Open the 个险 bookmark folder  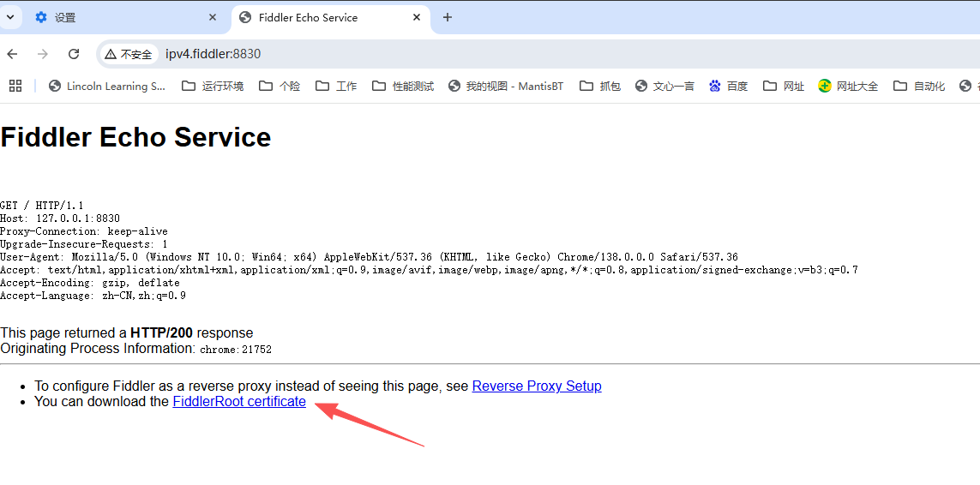point(280,87)
